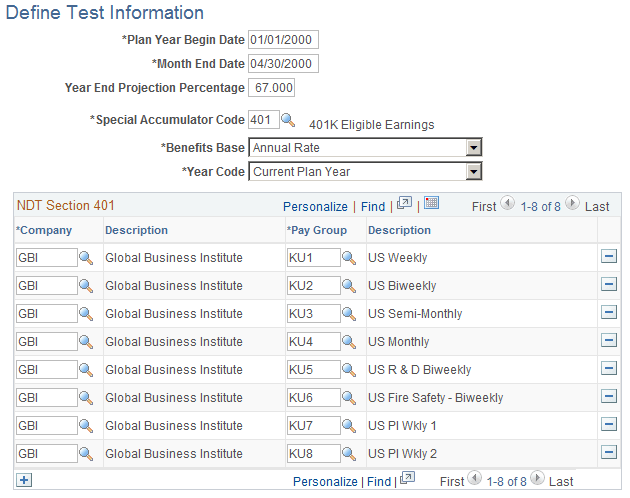Open company lookup for KU1 row
This screenshot has width=630, height=498.
pos(86,258)
